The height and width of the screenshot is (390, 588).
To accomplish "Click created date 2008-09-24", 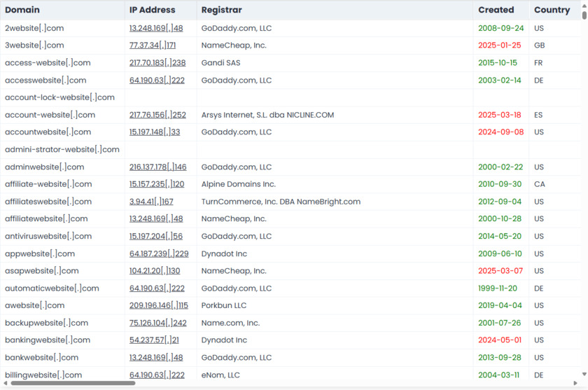I will coord(501,28).
